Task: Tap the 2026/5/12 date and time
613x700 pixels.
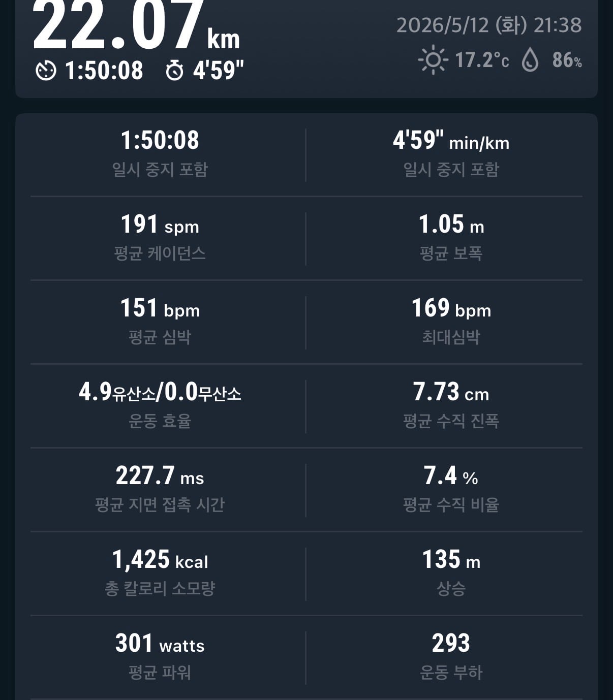Action: tap(489, 25)
